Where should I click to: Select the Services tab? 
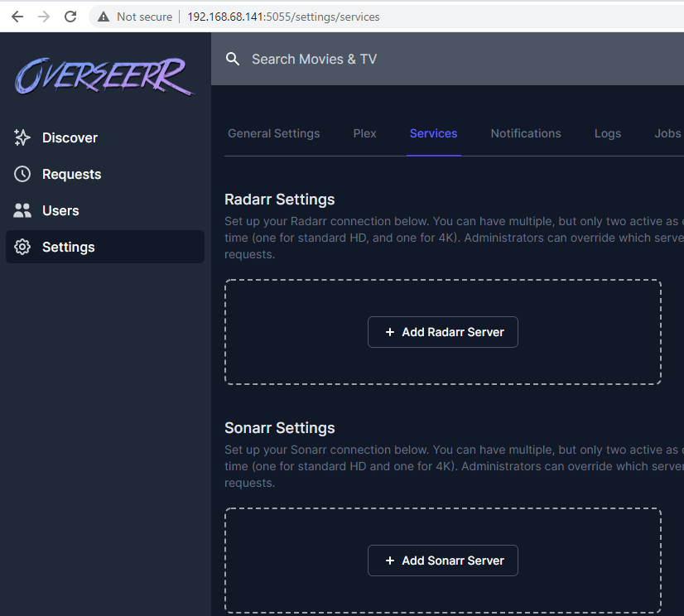point(434,133)
